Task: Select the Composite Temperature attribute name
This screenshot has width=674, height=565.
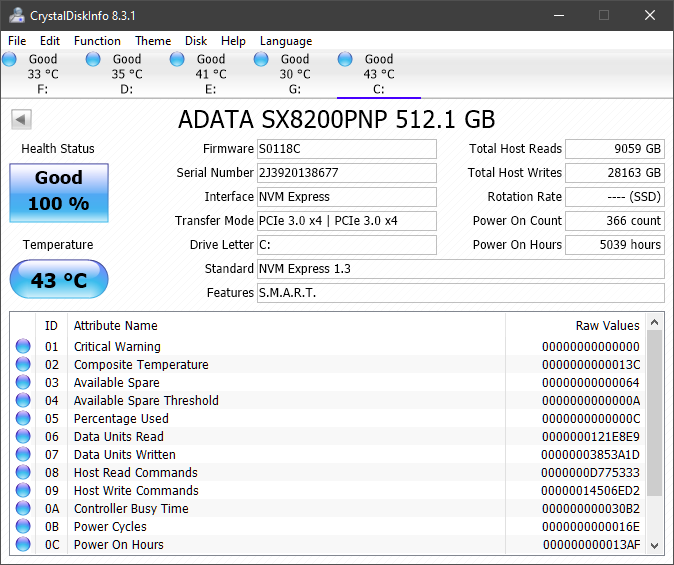Action: (x=141, y=365)
